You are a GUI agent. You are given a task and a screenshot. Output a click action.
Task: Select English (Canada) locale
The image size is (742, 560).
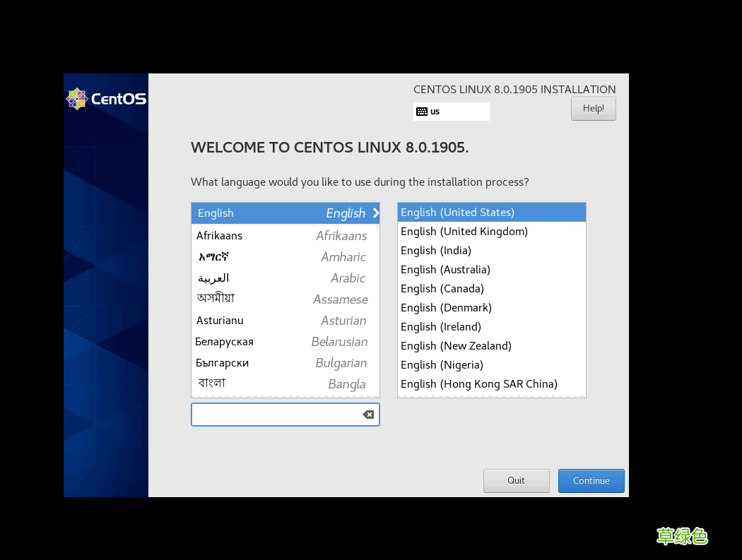[x=442, y=288]
